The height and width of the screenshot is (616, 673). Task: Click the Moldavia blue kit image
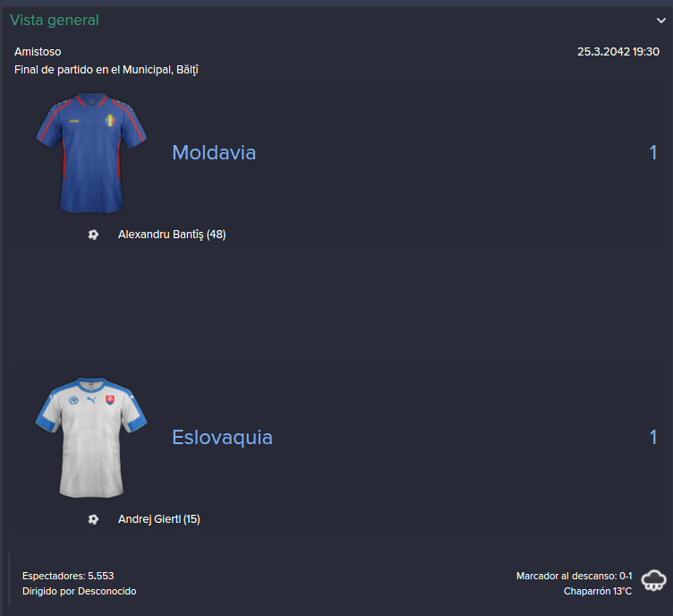[91, 153]
